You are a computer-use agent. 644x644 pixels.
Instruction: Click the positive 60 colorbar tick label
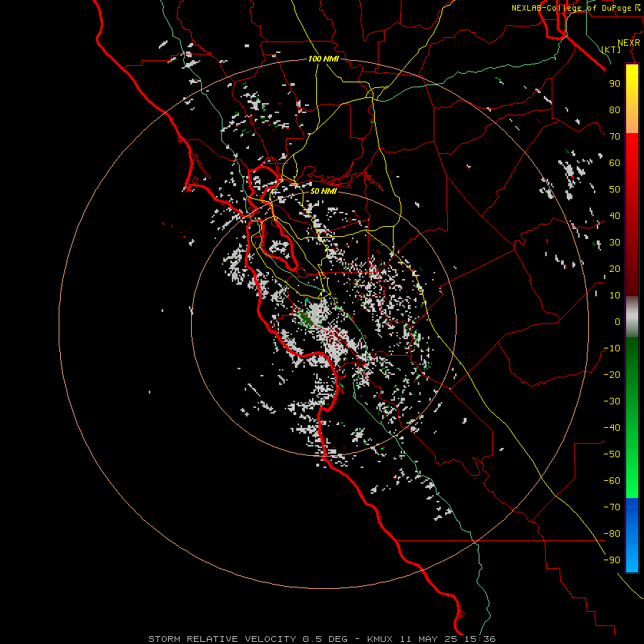[x=615, y=162]
